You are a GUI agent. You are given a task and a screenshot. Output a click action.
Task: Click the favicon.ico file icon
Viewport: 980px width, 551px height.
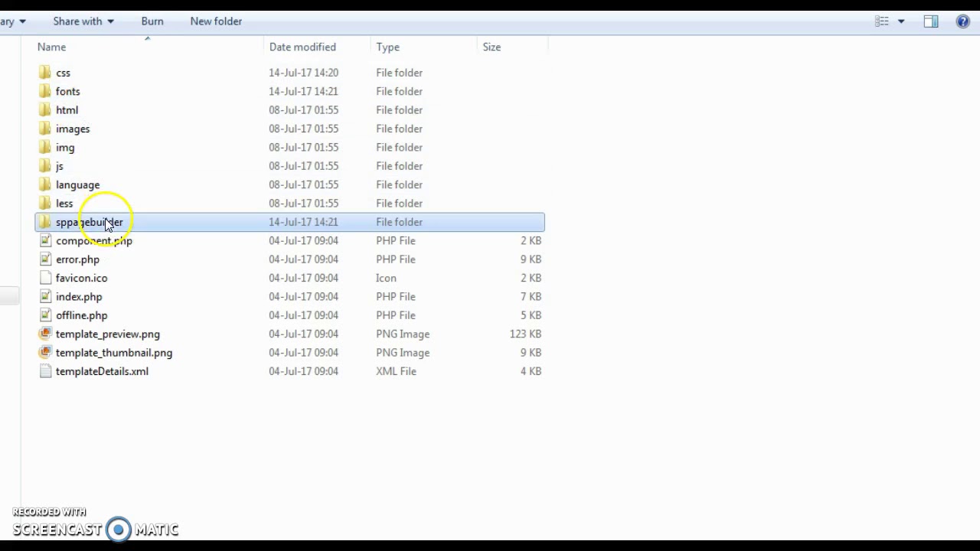[45, 278]
